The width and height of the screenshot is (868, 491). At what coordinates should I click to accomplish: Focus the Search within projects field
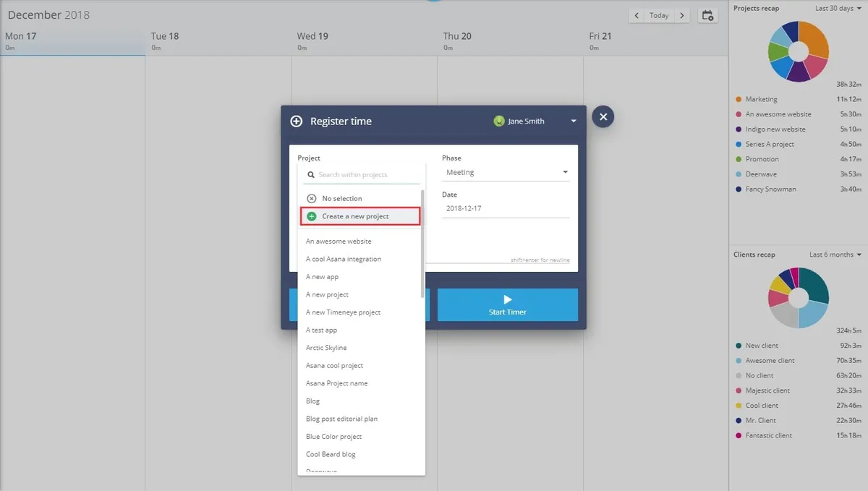362,175
